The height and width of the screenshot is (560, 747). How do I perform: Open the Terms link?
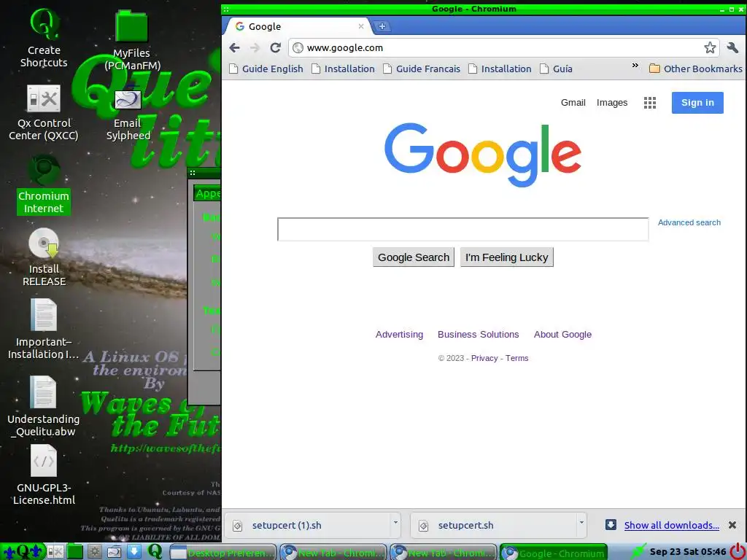pos(517,358)
